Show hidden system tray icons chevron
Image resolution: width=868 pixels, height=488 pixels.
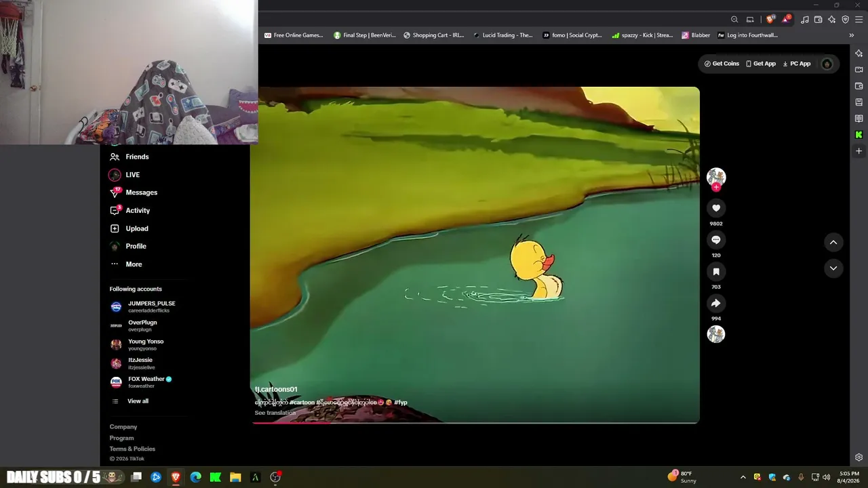pyautogui.click(x=743, y=477)
